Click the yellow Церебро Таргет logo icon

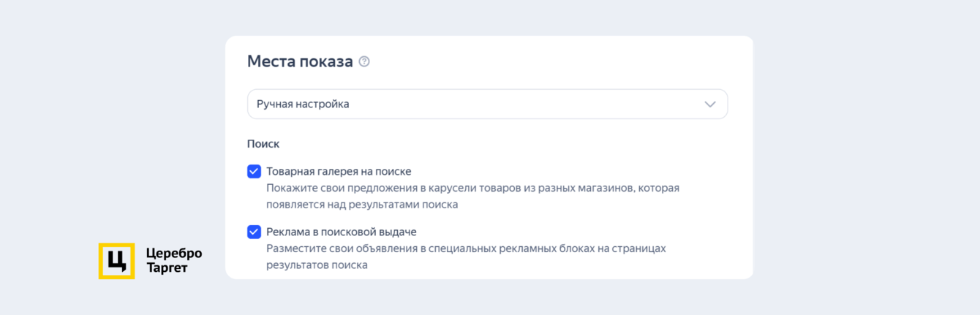116,261
